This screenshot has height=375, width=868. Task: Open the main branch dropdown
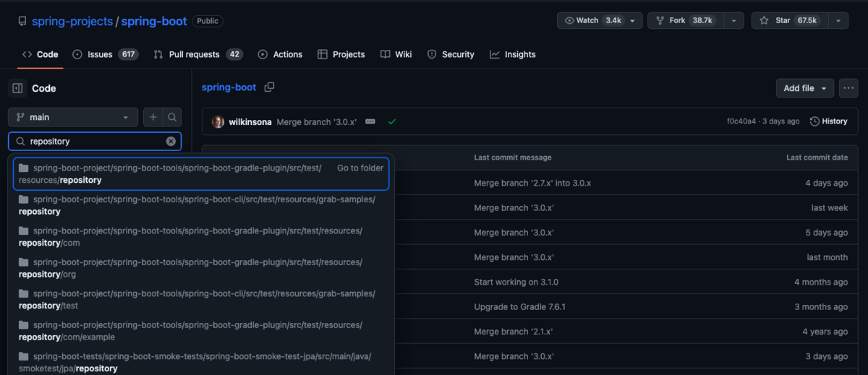point(73,117)
